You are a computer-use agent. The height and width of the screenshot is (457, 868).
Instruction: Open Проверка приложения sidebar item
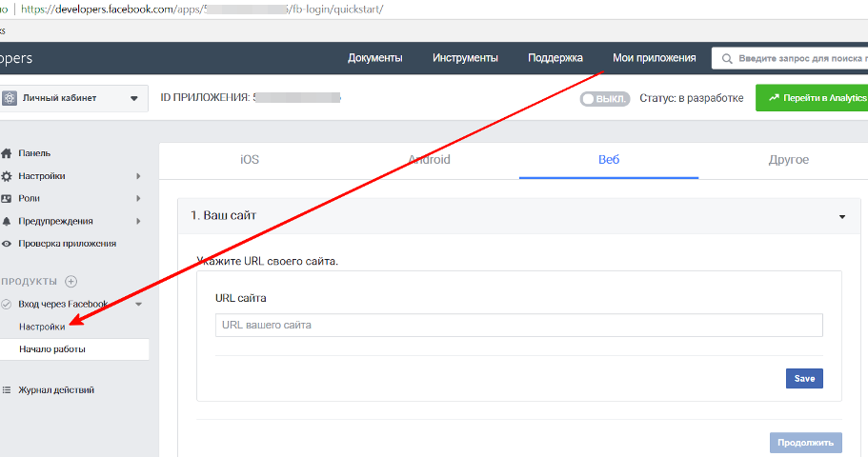pos(67,244)
